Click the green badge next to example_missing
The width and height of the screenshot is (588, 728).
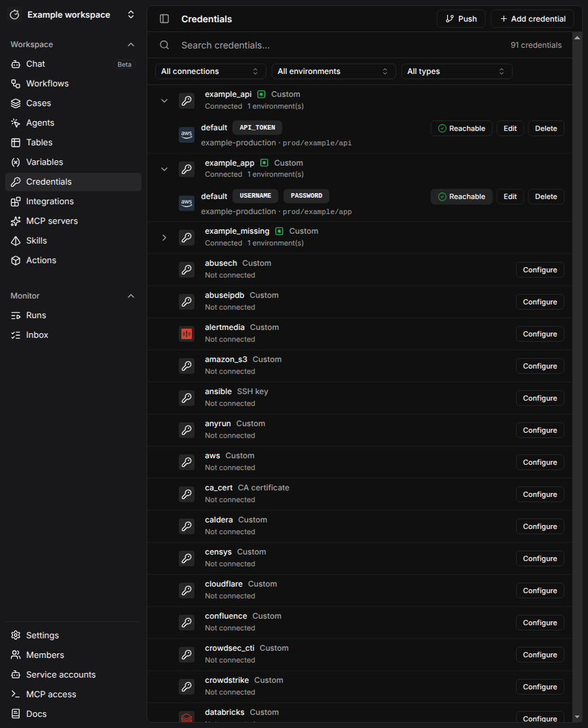pyautogui.click(x=279, y=231)
